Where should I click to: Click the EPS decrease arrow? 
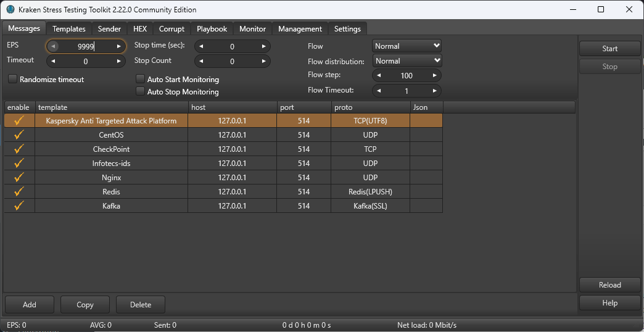coord(53,46)
